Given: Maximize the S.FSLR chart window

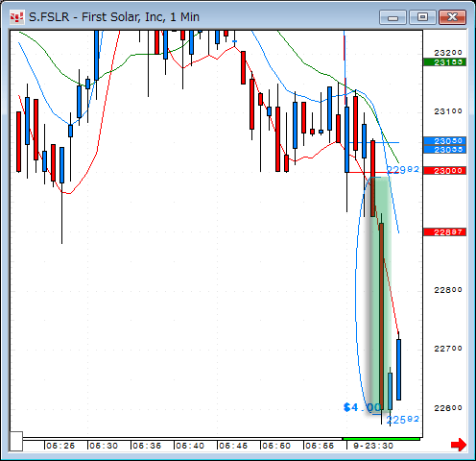Looking at the screenshot, I should point(422,17).
